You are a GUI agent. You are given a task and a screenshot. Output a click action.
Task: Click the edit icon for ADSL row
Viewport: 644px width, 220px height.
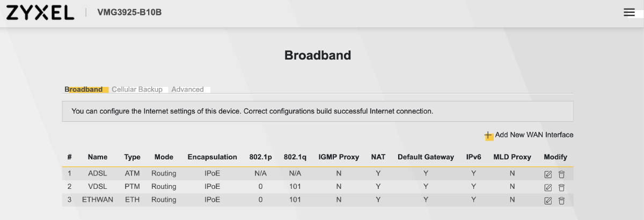coord(548,174)
